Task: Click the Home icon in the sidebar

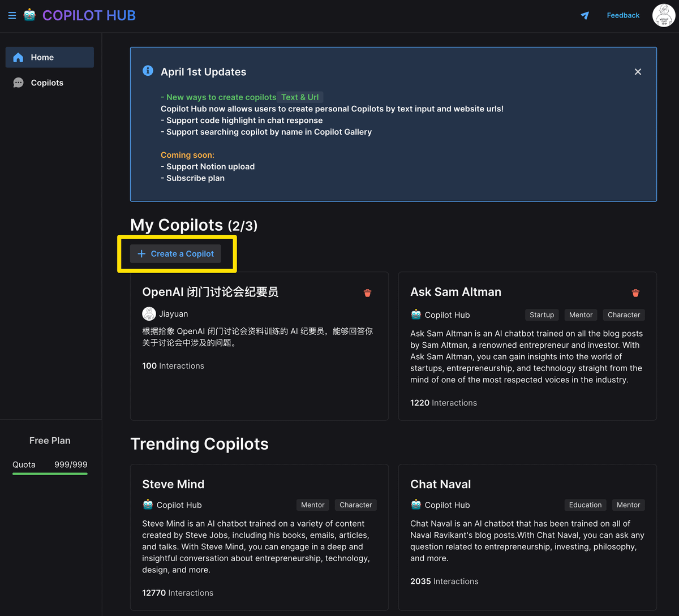Action: (x=19, y=57)
